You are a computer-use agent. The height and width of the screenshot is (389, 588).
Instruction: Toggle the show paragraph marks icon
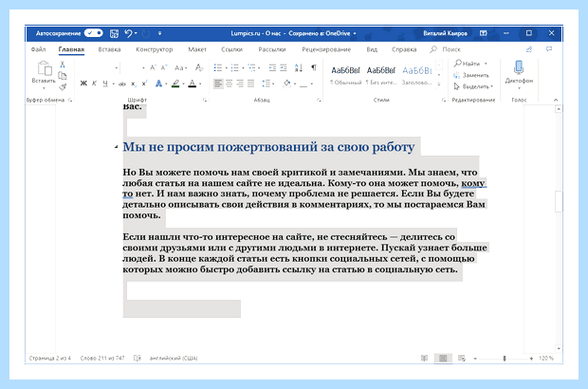point(314,67)
